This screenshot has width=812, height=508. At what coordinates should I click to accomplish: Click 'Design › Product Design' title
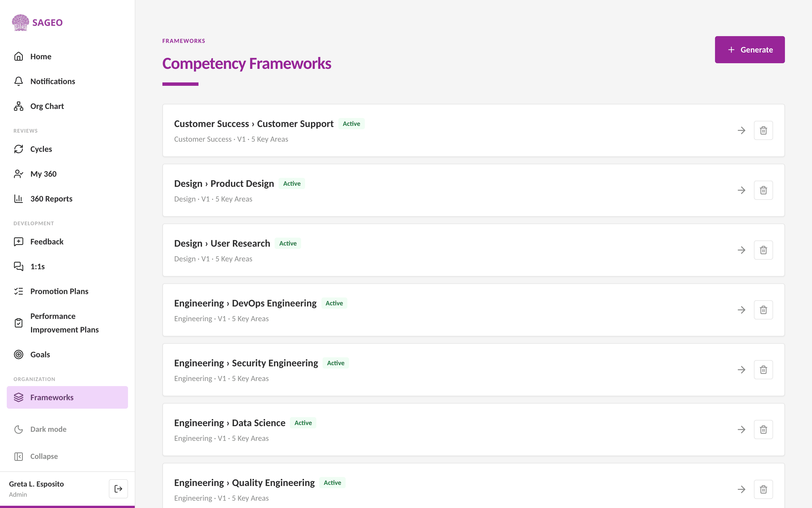(224, 183)
